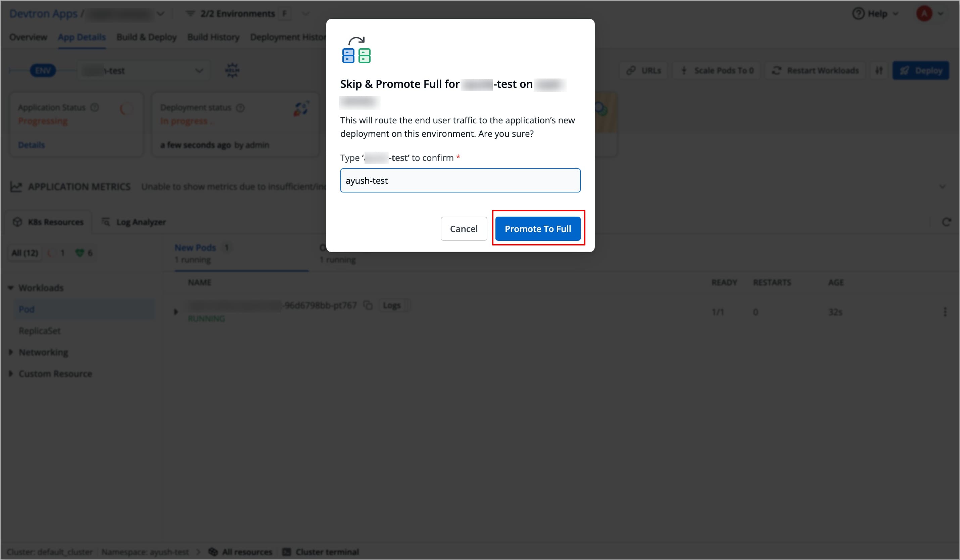The height and width of the screenshot is (560, 960).
Task: Click the swap icon next to Deploy
Action: pyautogui.click(x=879, y=70)
